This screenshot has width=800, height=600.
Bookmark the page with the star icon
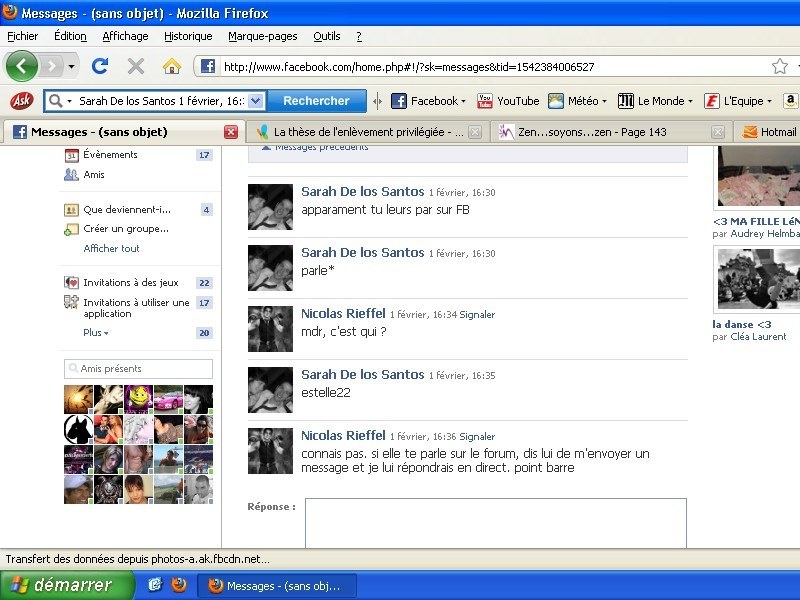[x=779, y=67]
